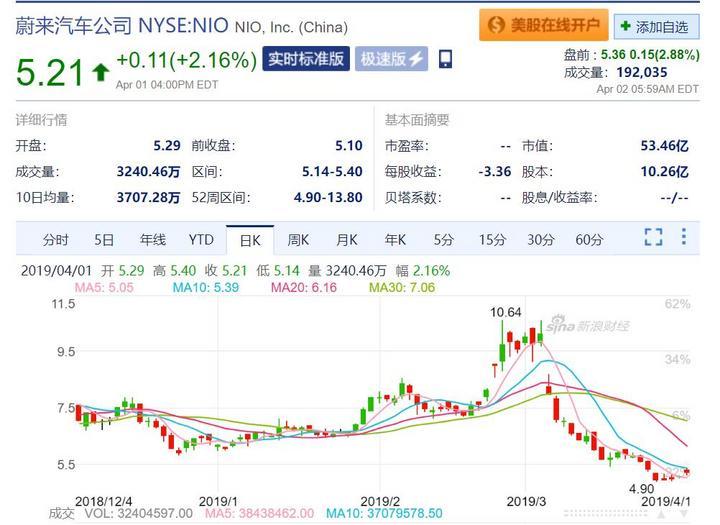Image resolution: width=720 pixels, height=525 pixels.
Task: Select the 5日 chart tab
Action: [x=104, y=240]
